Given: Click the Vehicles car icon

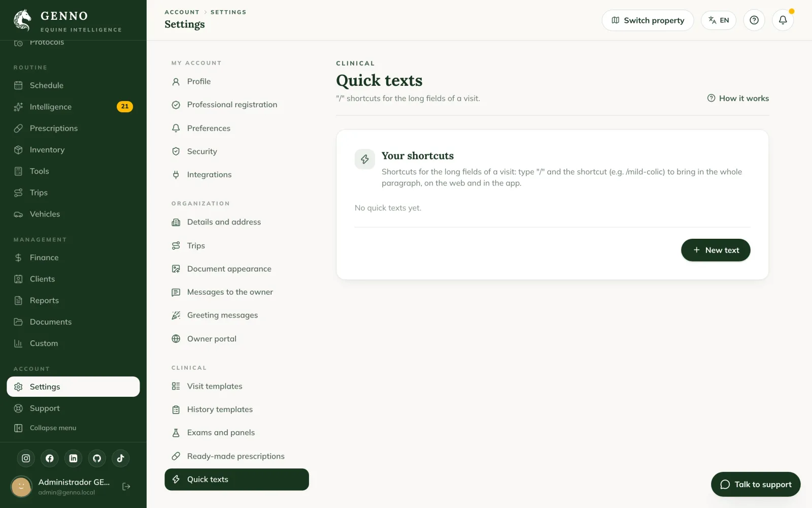Looking at the screenshot, I should tap(18, 214).
